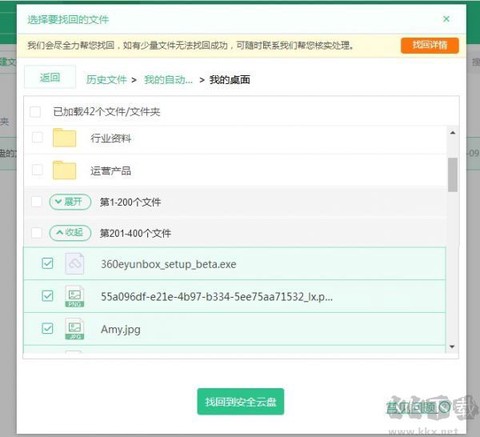Go back with the 返回 button
The image size is (480, 437).
point(50,78)
